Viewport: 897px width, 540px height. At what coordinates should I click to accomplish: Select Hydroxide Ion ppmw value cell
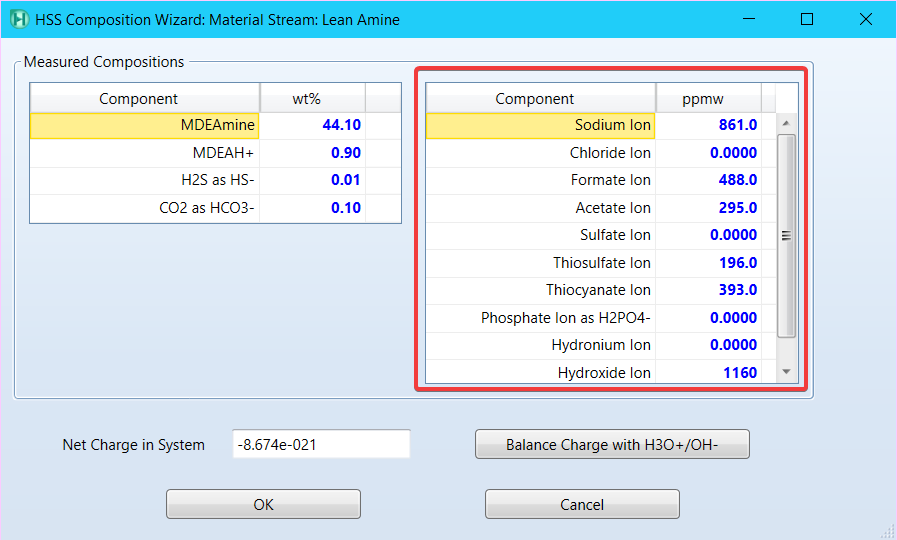coord(708,372)
